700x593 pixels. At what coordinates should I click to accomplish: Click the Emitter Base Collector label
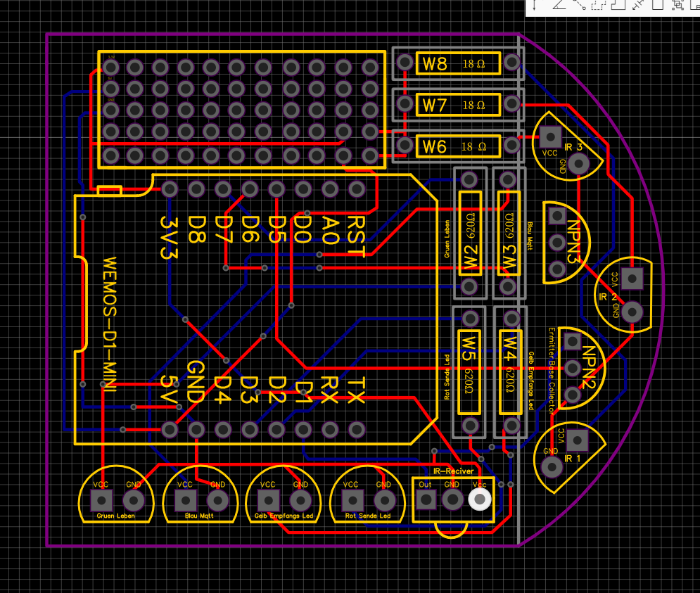coord(552,370)
